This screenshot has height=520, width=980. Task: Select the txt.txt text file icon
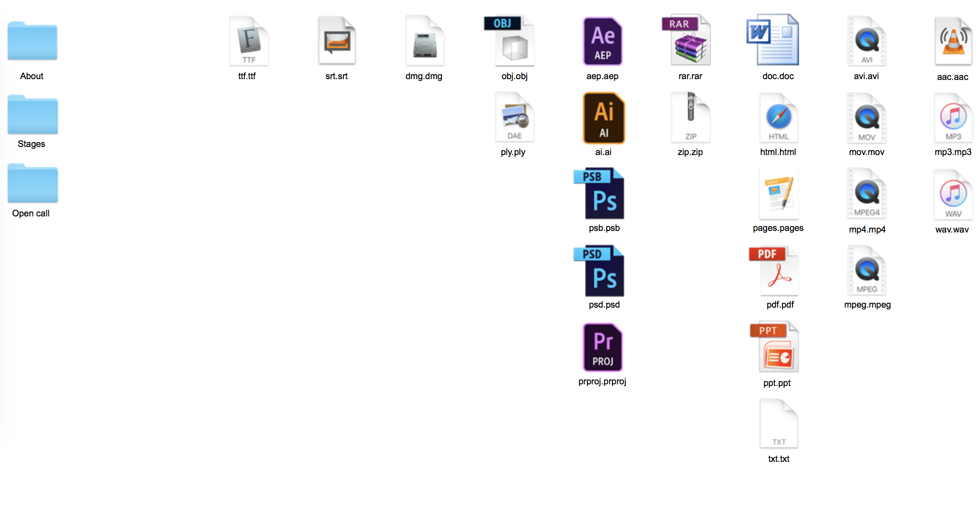coord(779,424)
